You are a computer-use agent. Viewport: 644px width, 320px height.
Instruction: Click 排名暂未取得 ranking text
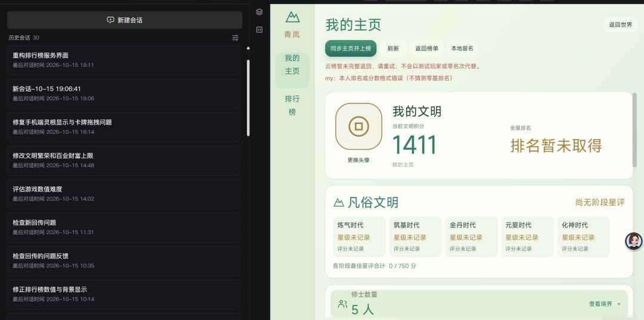556,146
